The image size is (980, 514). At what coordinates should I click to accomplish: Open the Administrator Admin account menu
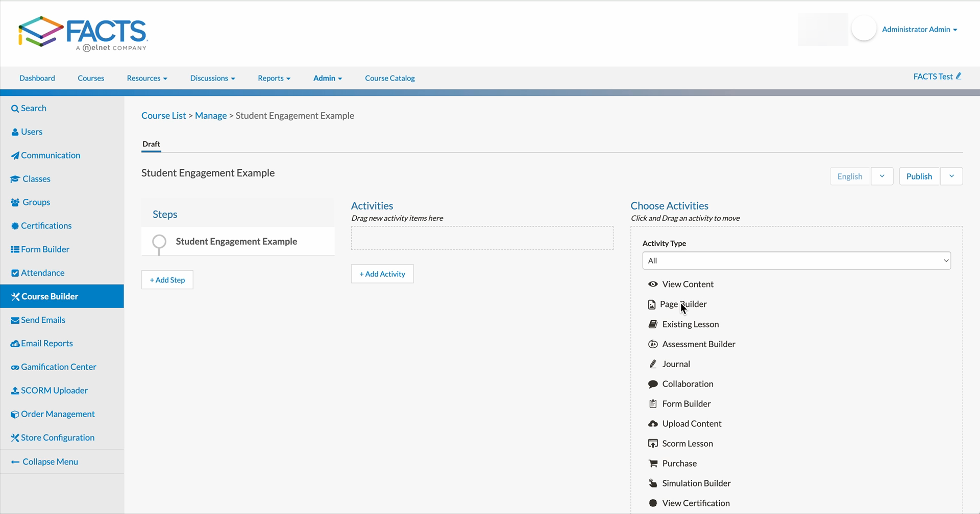[x=920, y=29]
